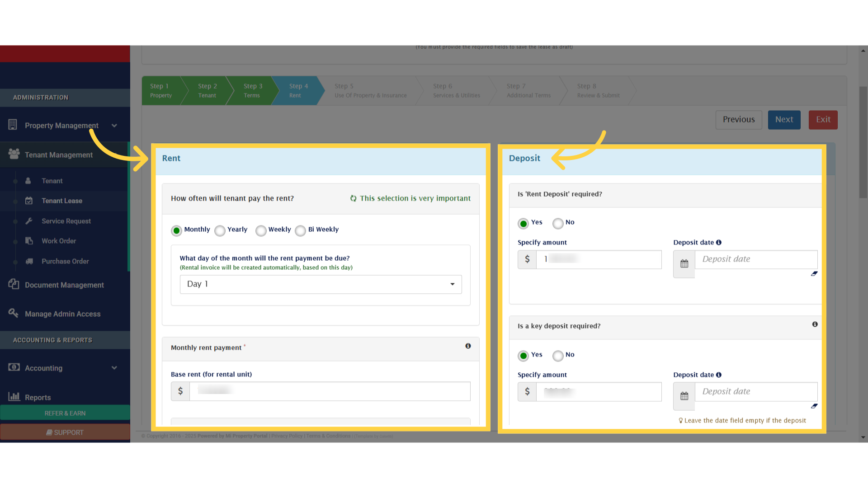
Task: Click the Work Order icon
Action: [29, 241]
